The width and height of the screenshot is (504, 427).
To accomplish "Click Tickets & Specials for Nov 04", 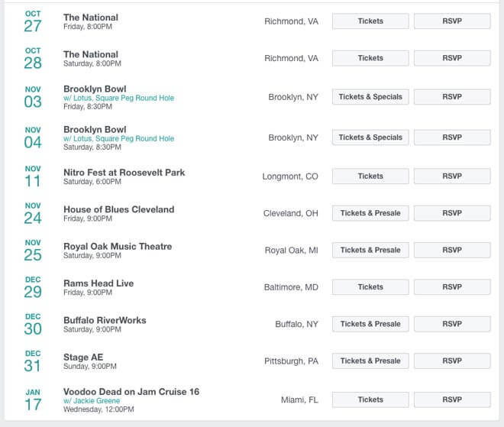I will [x=370, y=137].
